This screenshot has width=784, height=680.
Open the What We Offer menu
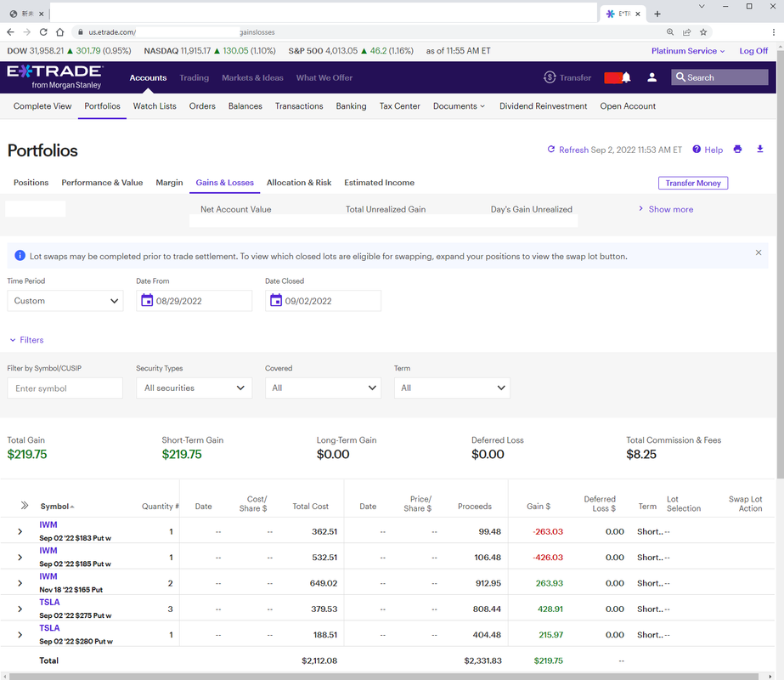point(324,77)
